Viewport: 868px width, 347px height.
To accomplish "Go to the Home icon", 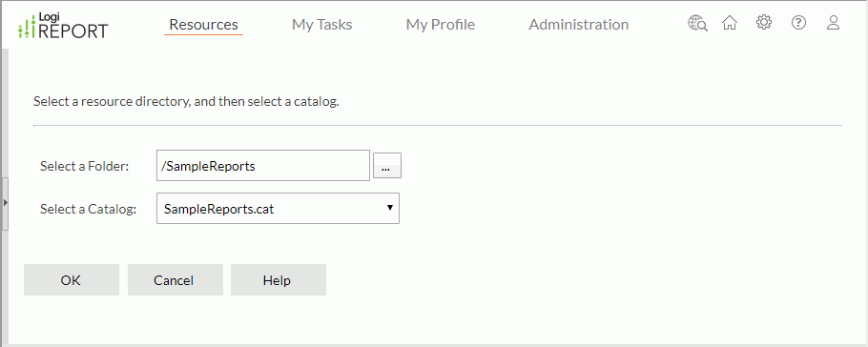I will pos(730,23).
